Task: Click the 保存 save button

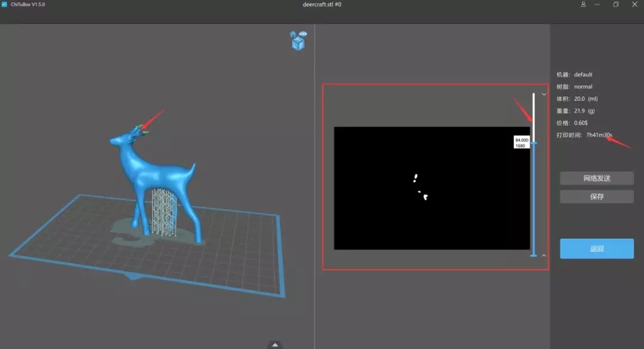Action: 596,197
